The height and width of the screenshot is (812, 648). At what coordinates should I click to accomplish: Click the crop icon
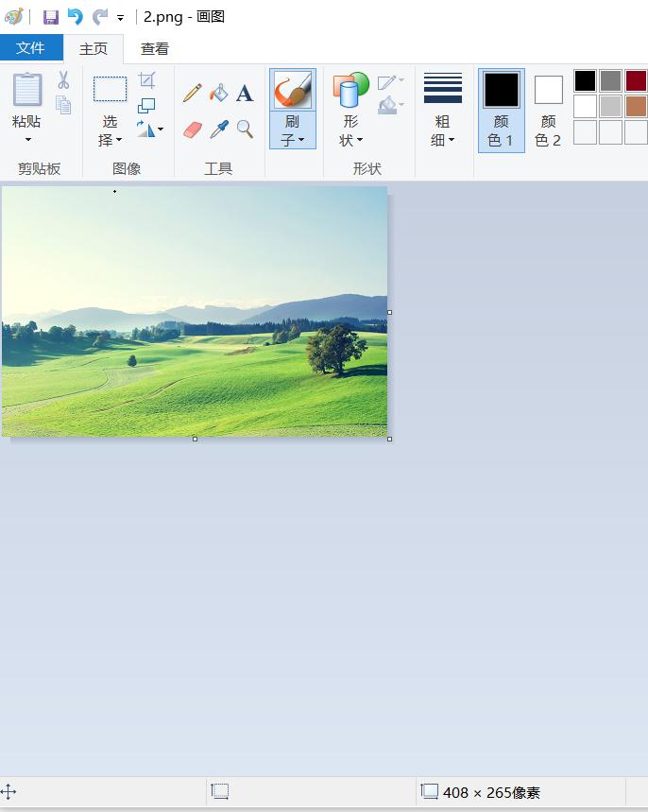click(147, 80)
